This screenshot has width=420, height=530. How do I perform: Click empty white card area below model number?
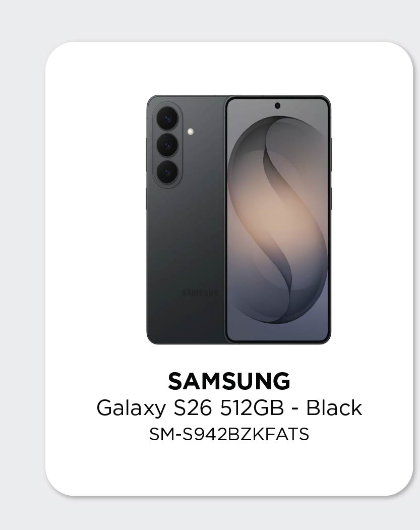tap(229, 469)
